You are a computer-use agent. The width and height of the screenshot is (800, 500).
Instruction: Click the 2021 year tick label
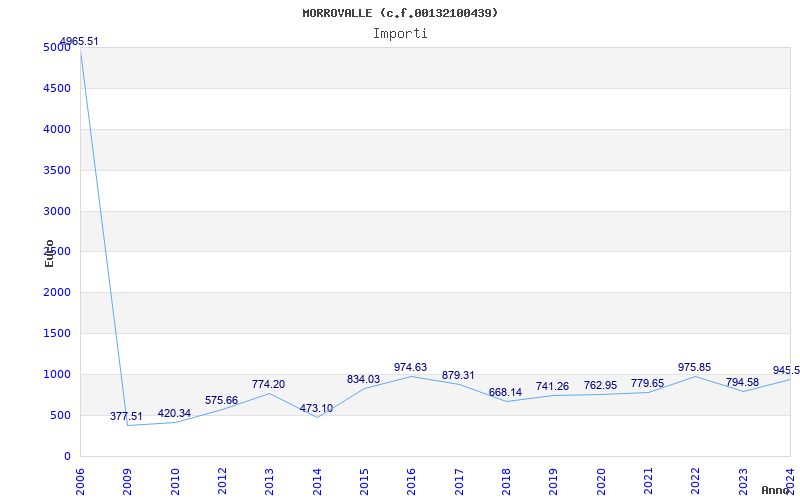click(x=648, y=482)
